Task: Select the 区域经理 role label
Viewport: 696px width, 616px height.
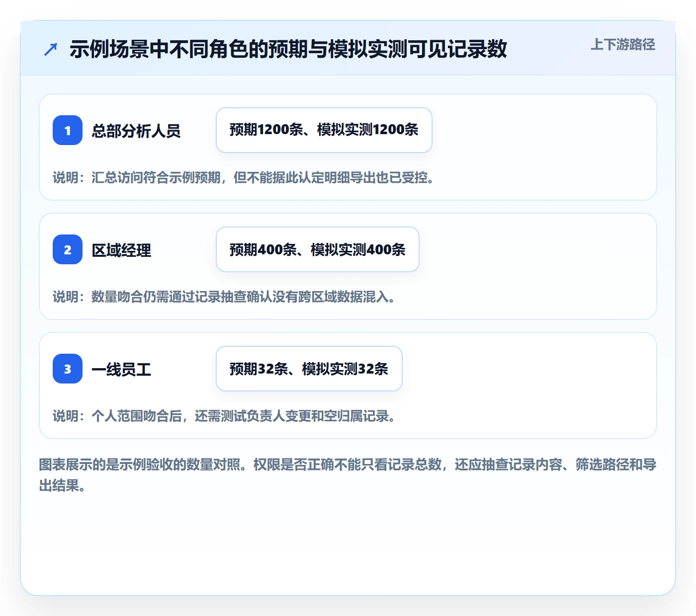Action: click(x=121, y=250)
